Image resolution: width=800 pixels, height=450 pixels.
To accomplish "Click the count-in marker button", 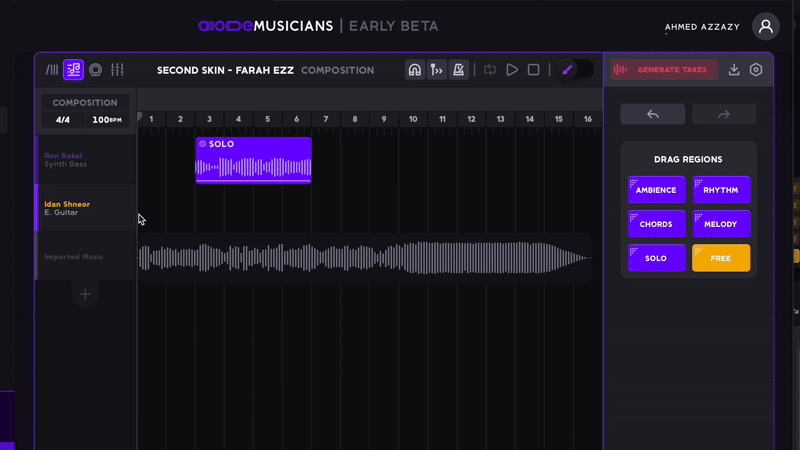I will pos(437,70).
